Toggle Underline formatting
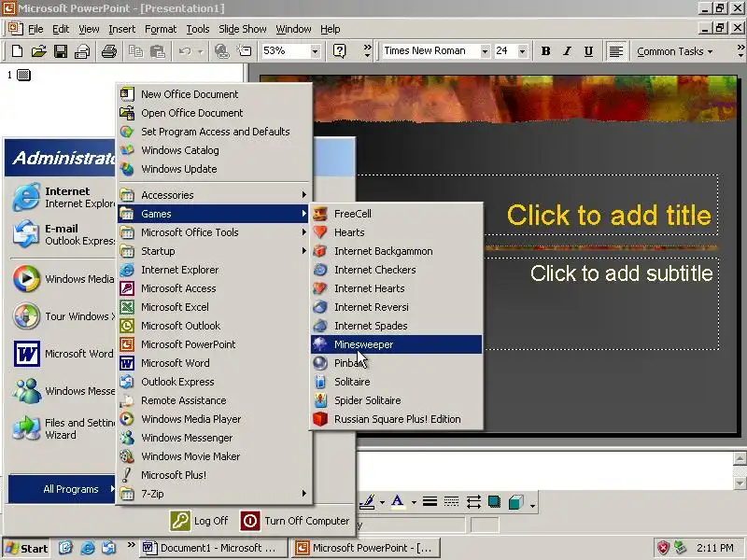 [x=589, y=51]
